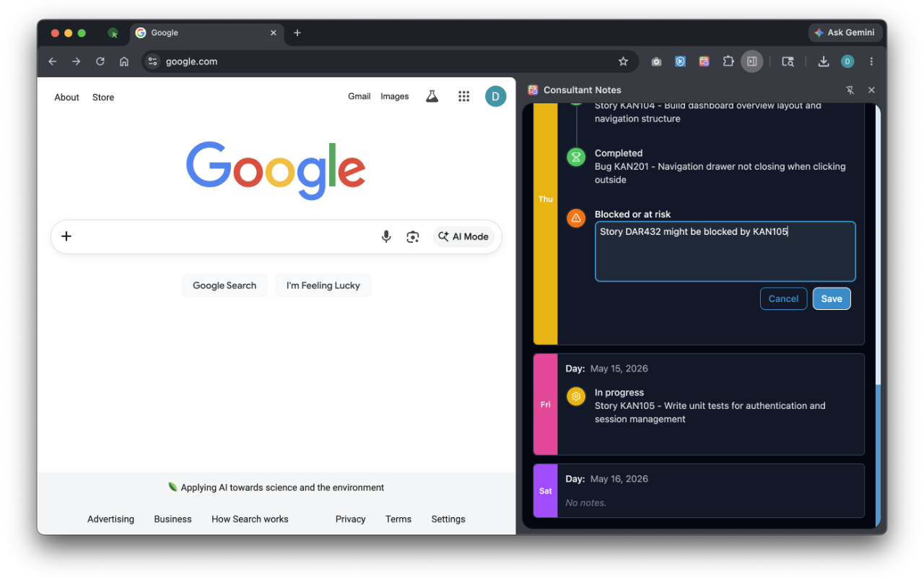Toggle the side panel toolbar button
Screen dimensions: 924x578
(752, 61)
